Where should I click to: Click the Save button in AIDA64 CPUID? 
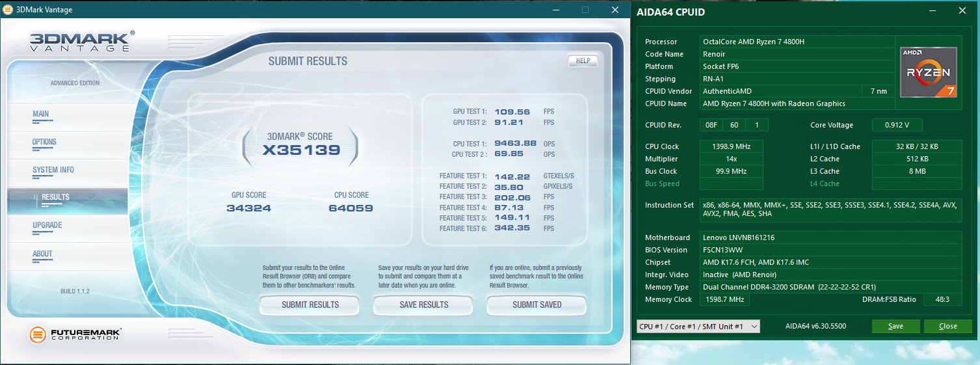895,326
